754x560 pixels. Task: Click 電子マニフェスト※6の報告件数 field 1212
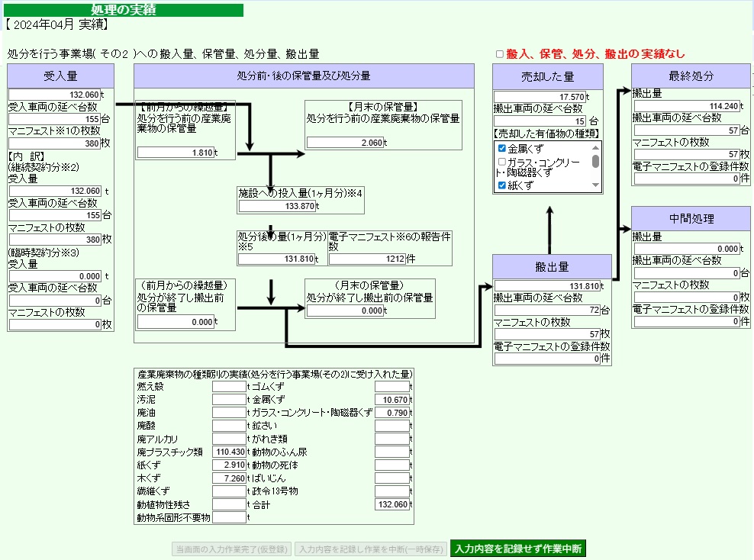click(367, 259)
